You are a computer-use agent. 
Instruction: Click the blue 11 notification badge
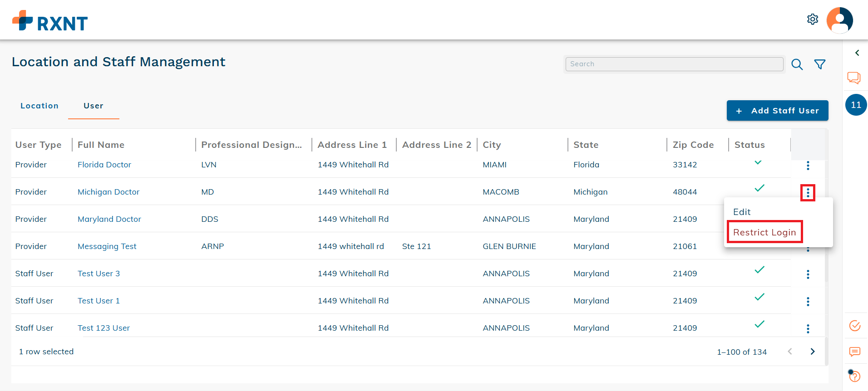pyautogui.click(x=856, y=105)
